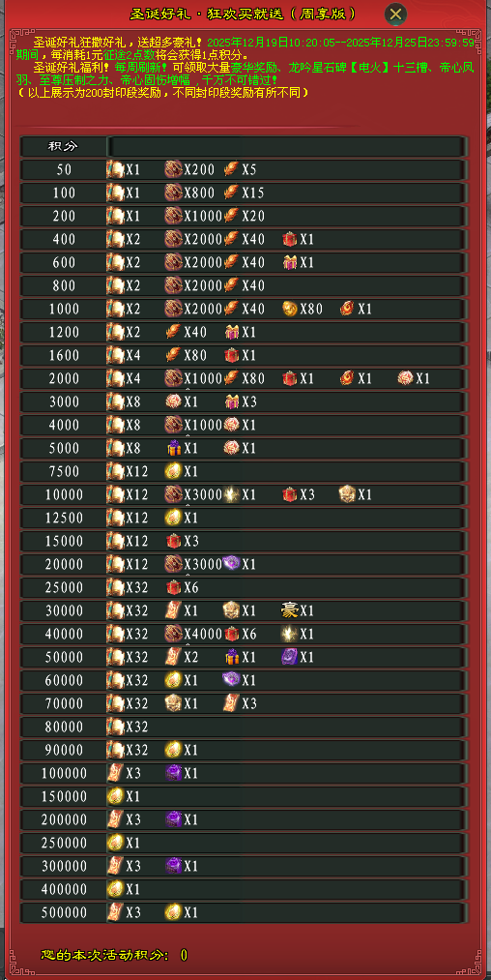Click the gold coin icon in the 1000 points row
491x980 pixels.
289,309
